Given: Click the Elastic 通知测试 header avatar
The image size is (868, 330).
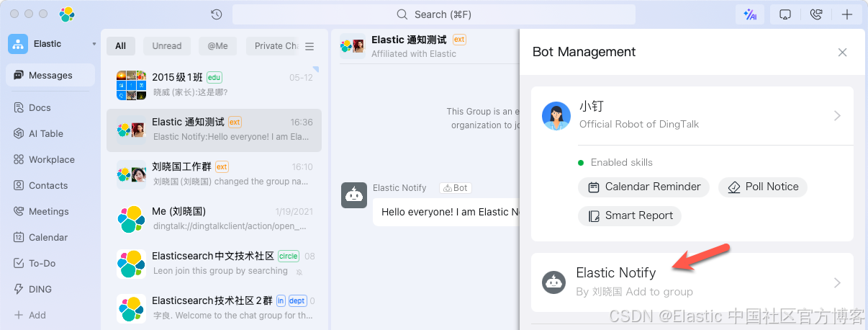Looking at the screenshot, I should click(352, 46).
